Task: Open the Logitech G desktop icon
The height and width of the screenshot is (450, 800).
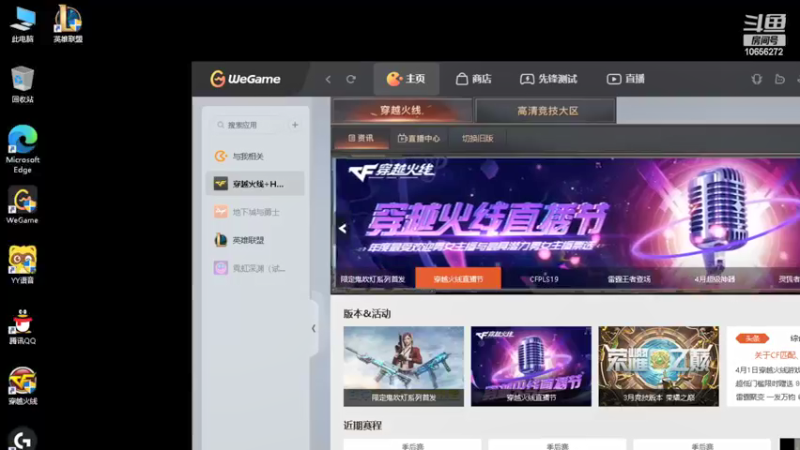Action: [22, 439]
